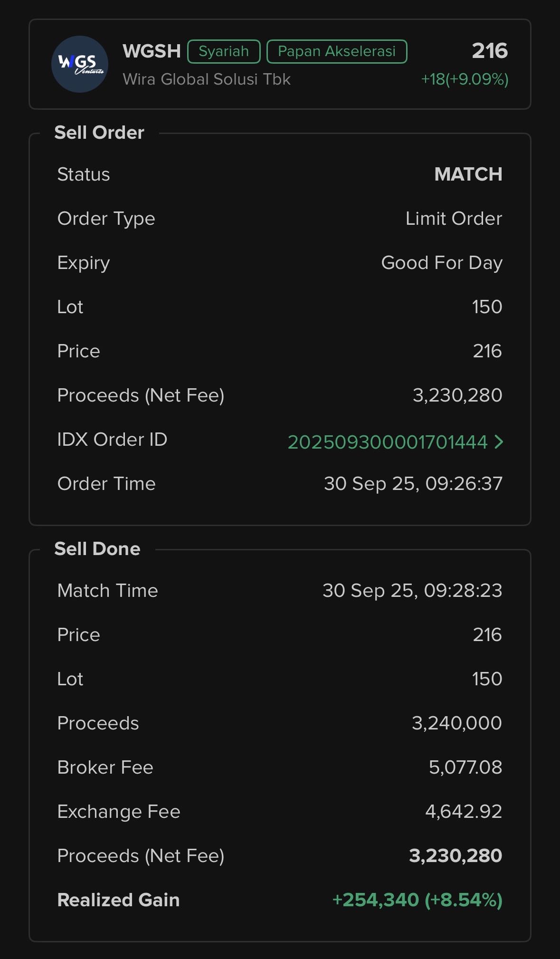This screenshot has height=959, width=560.
Task: Tap the Sell Order section heading
Action: [x=99, y=133]
